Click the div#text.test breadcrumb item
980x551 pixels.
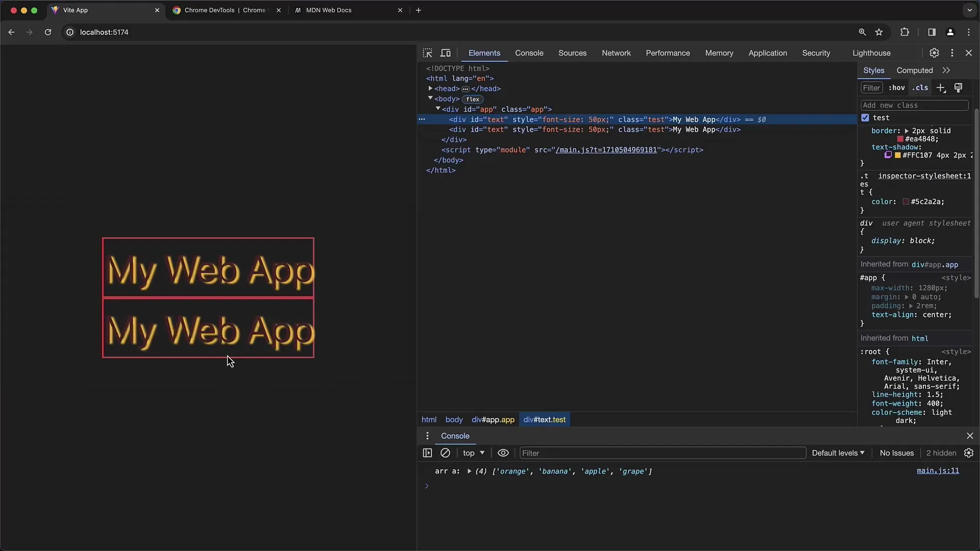pos(545,419)
